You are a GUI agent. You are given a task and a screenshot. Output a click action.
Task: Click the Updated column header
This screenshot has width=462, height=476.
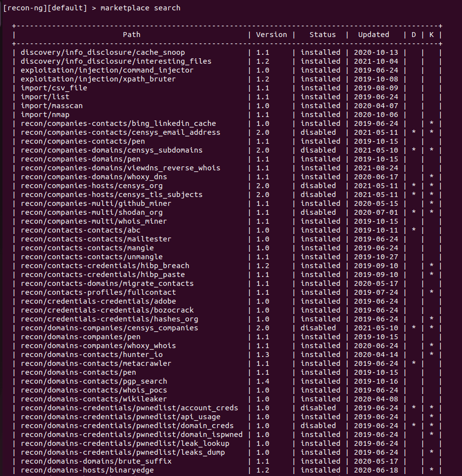[374, 35]
